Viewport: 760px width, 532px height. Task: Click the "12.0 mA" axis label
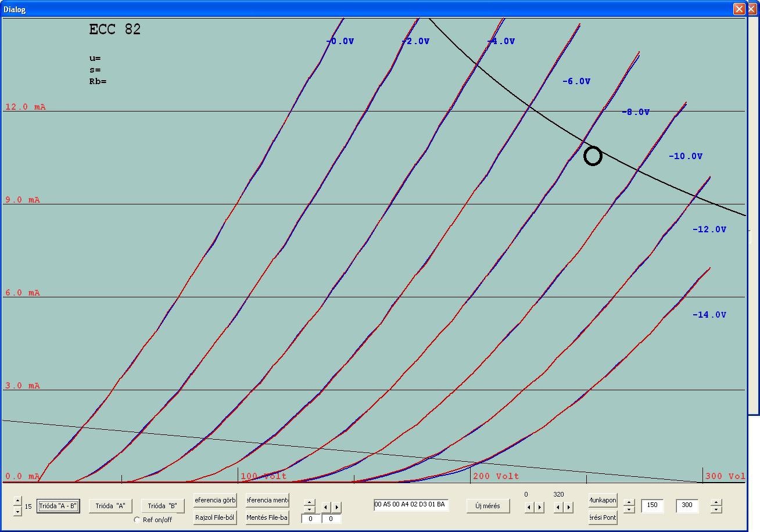click(x=26, y=107)
